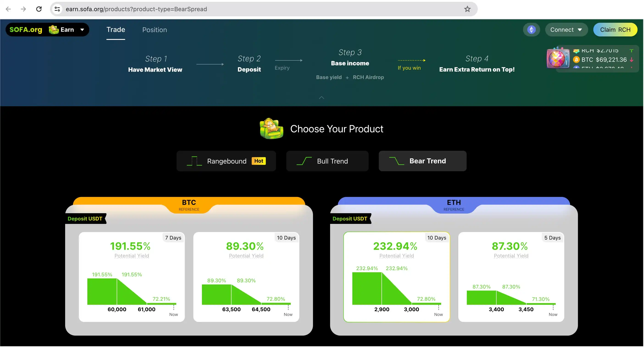Click the Bitcoin coin icon in ticker
Image resolution: width=644 pixels, height=347 pixels.
click(577, 59)
